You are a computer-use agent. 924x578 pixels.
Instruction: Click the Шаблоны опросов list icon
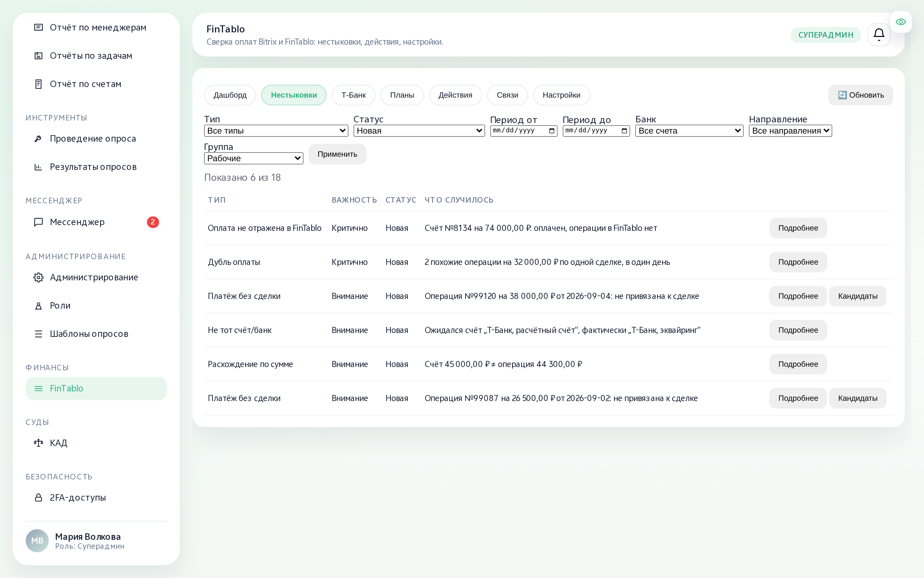point(38,334)
